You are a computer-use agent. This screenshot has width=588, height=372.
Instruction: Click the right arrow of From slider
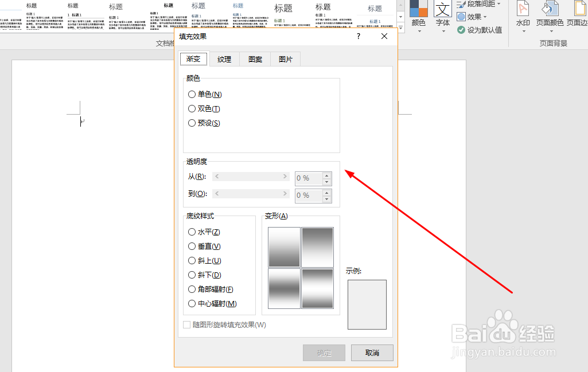(x=285, y=177)
